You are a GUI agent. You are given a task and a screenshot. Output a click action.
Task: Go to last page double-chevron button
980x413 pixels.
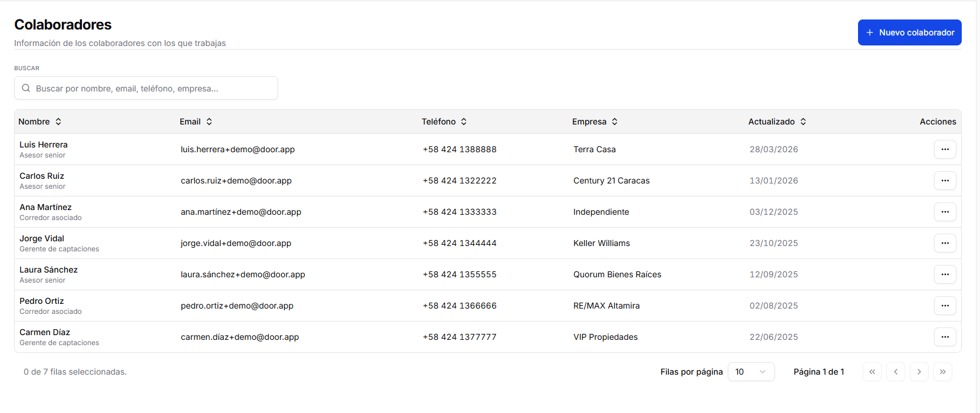[943, 372]
